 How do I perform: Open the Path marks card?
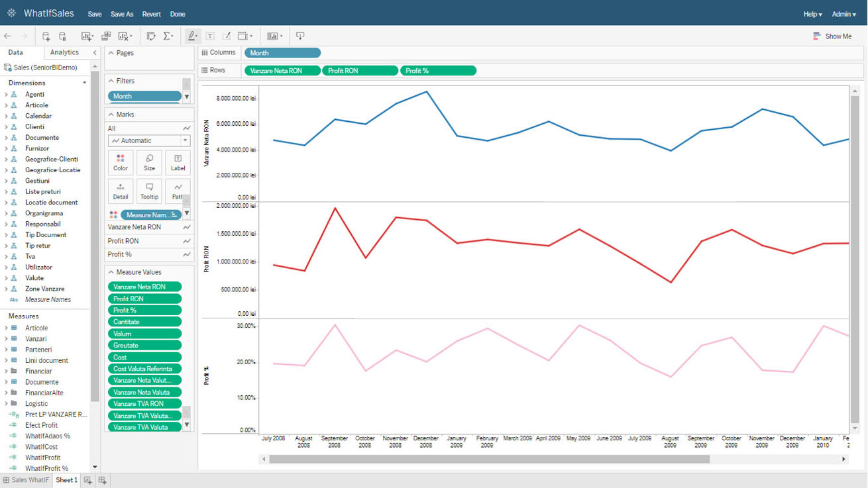point(178,191)
